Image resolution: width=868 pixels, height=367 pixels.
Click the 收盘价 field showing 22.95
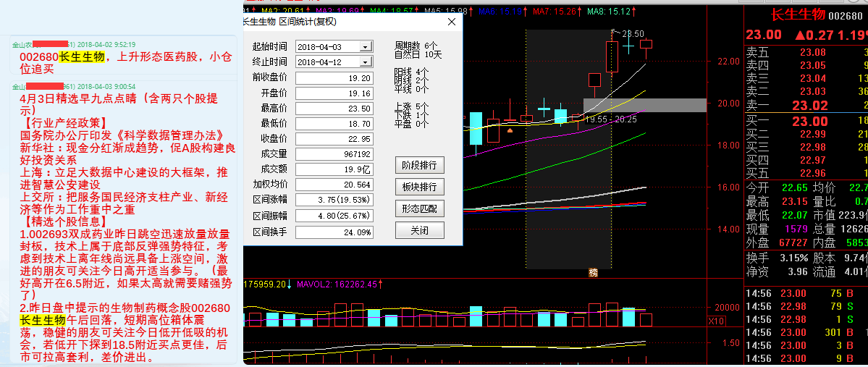click(334, 138)
